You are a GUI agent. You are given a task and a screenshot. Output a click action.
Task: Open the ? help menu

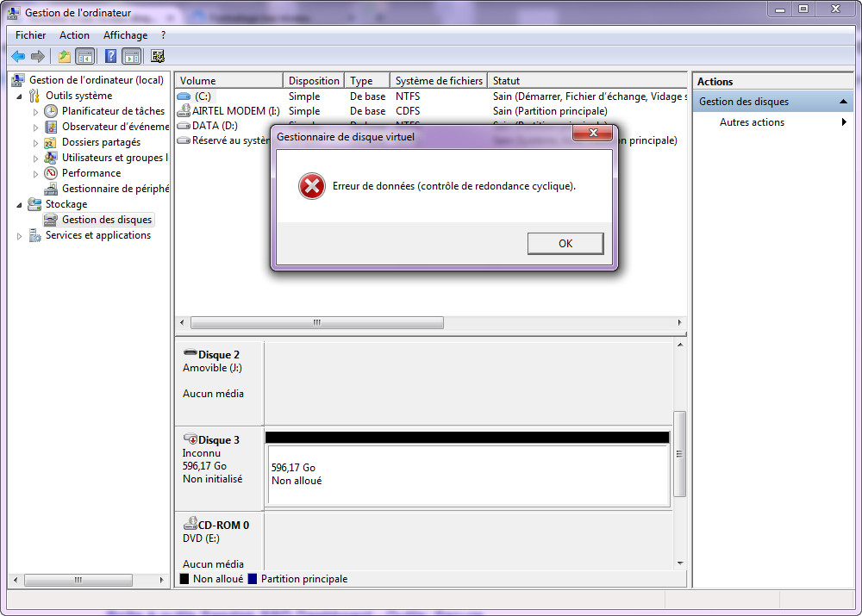pyautogui.click(x=163, y=35)
